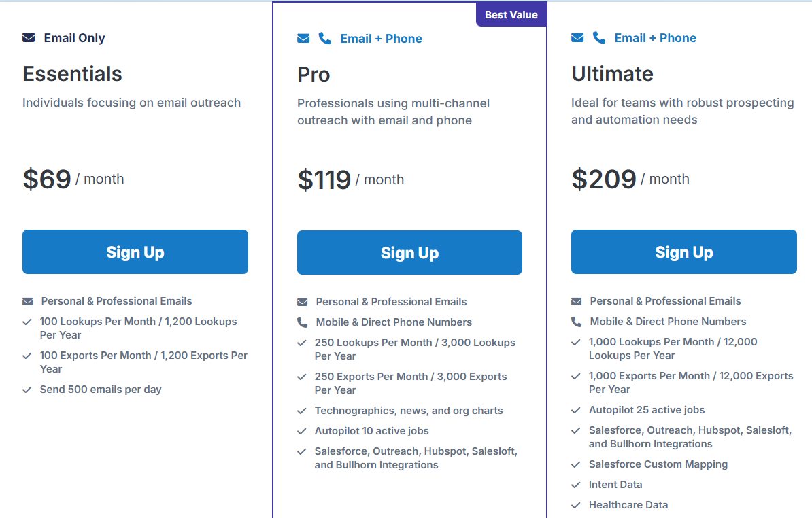Select the phone icon beside Pro's Email + Phone label
The width and height of the screenshot is (812, 518).
point(324,38)
